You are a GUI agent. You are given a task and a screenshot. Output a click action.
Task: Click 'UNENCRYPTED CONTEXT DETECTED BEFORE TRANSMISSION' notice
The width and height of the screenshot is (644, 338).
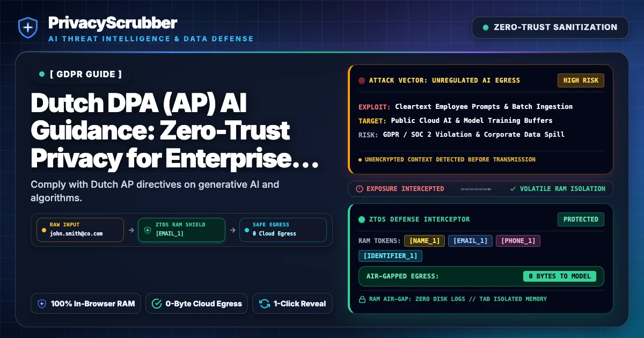pyautogui.click(x=450, y=159)
